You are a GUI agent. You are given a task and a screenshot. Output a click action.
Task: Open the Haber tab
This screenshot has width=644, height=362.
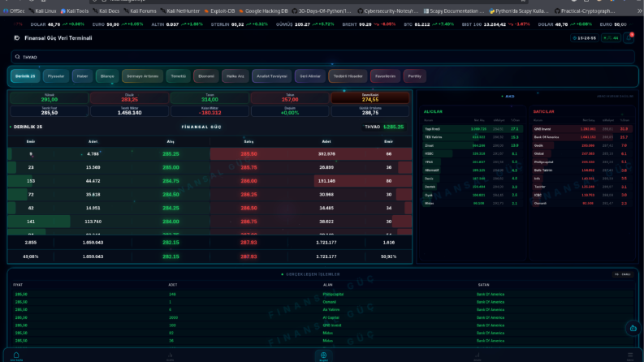click(82, 76)
